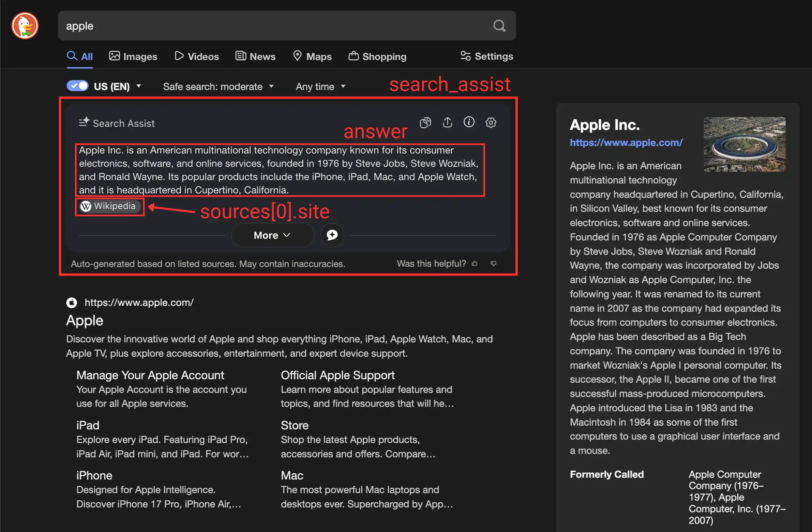Switch to the Maps tab
The image size is (812, 532).
click(x=312, y=56)
